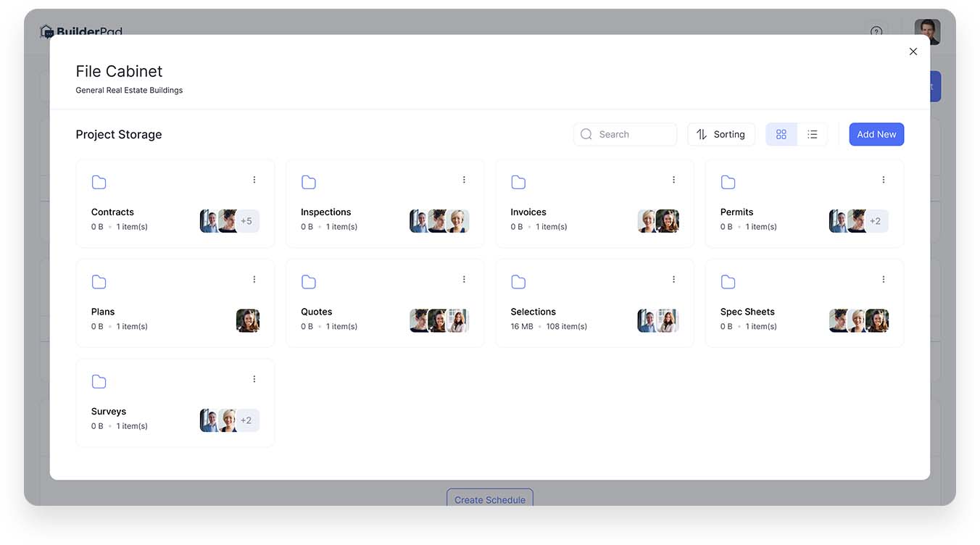980x545 pixels.
Task: Open the Sorting dropdown
Action: 721,134
